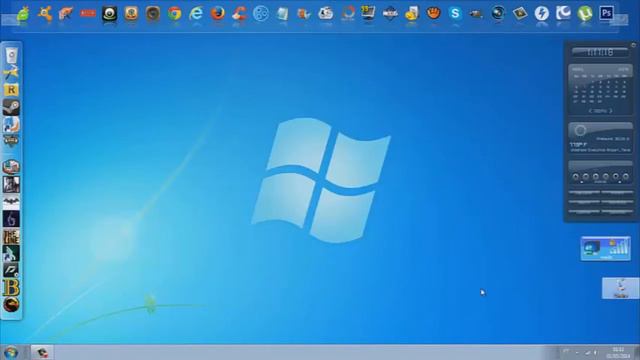This screenshot has width=640, height=360.
Task: Launch the Batman game icon in the left dock
Action: pyautogui.click(x=11, y=202)
